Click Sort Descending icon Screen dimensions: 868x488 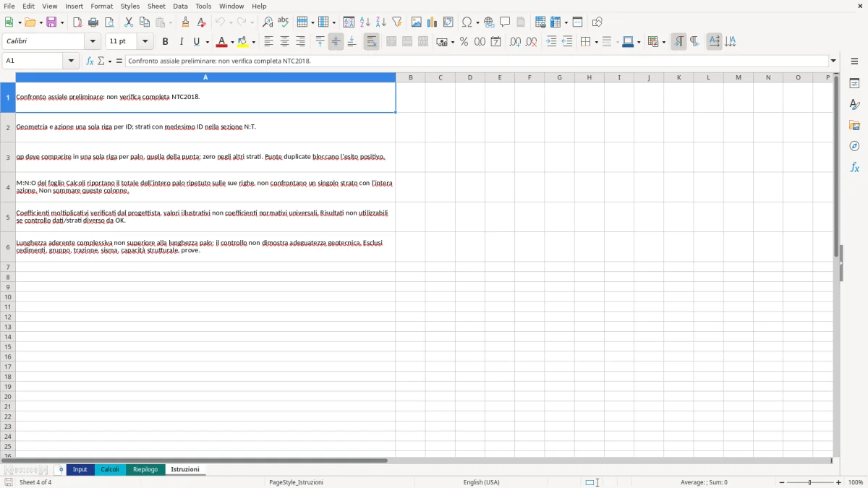[x=381, y=22]
